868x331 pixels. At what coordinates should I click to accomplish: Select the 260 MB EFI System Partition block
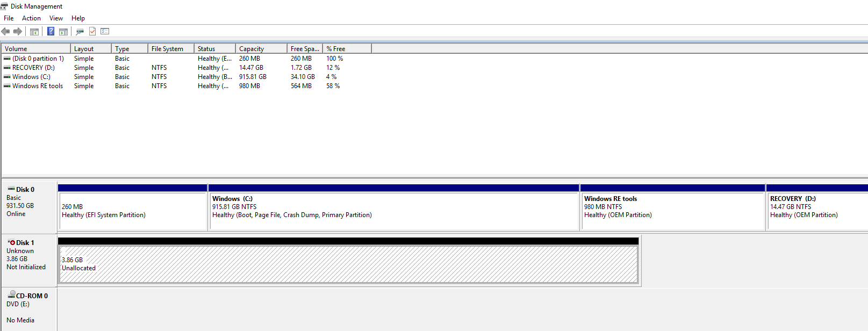(133, 207)
